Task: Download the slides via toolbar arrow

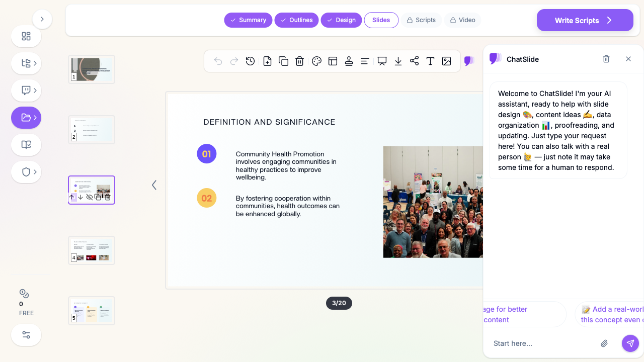Action: pyautogui.click(x=398, y=61)
